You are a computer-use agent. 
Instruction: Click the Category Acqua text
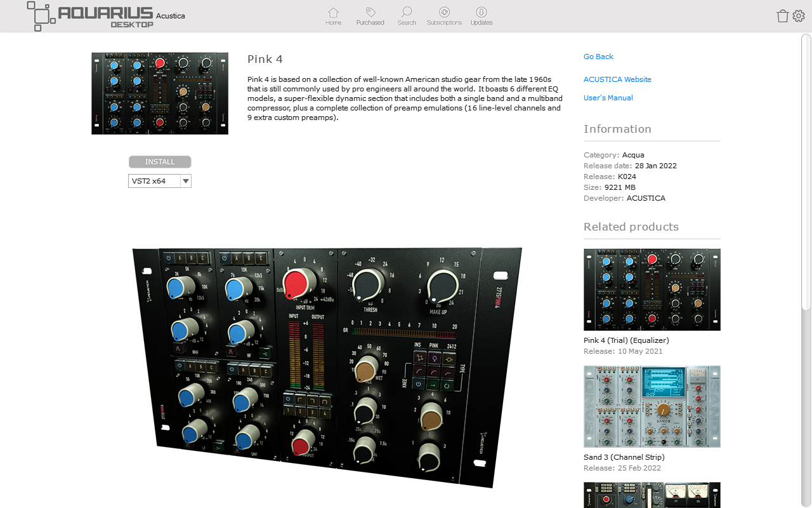click(614, 155)
